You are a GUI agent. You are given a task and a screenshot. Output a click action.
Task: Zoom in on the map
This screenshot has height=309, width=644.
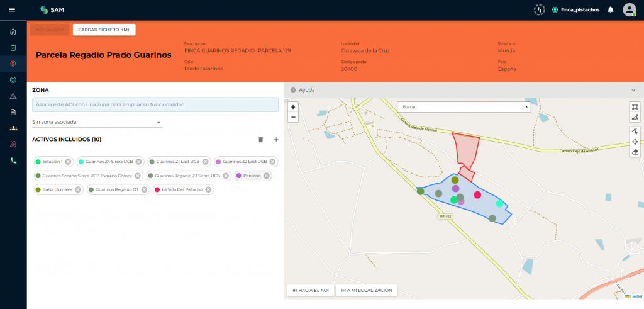[x=293, y=107]
